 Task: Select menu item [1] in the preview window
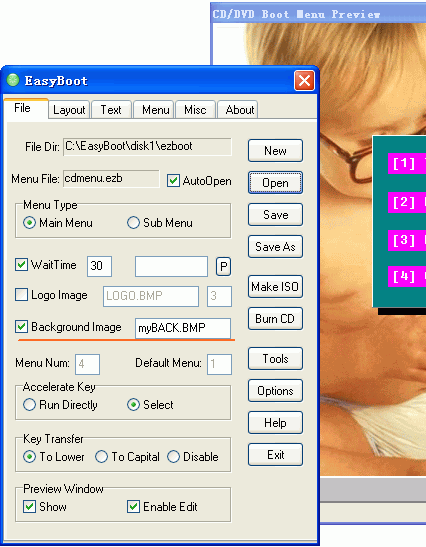[x=407, y=163]
